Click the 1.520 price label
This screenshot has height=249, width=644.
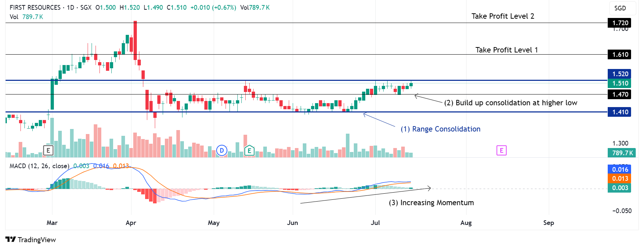(619, 74)
